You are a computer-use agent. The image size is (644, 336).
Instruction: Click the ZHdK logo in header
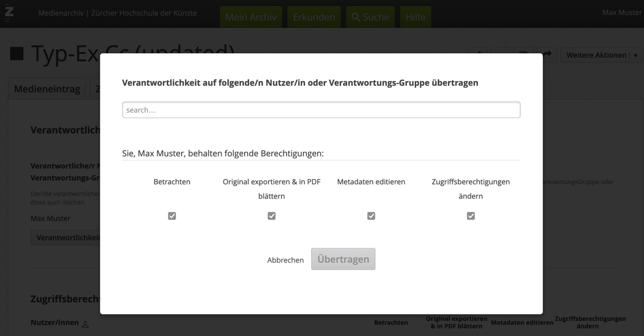9,12
